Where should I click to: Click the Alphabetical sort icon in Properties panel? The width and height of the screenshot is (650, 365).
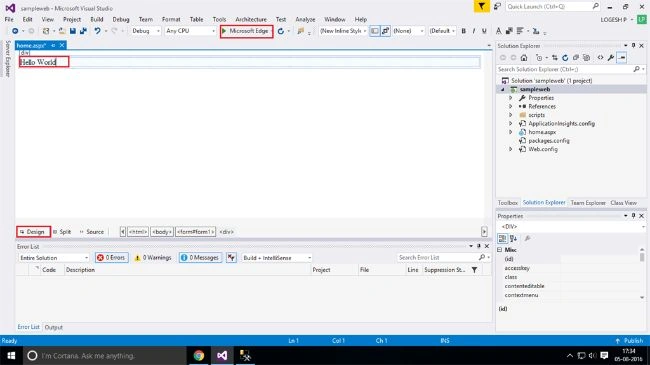513,238
